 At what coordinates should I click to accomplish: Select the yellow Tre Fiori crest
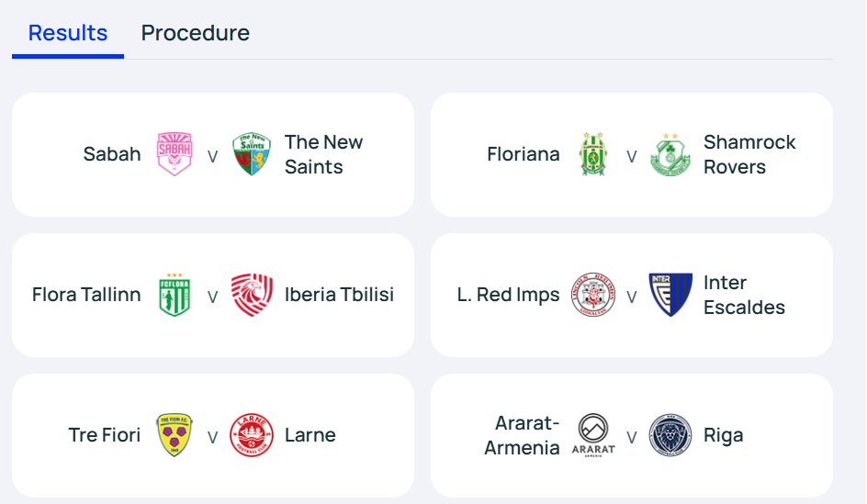175,435
